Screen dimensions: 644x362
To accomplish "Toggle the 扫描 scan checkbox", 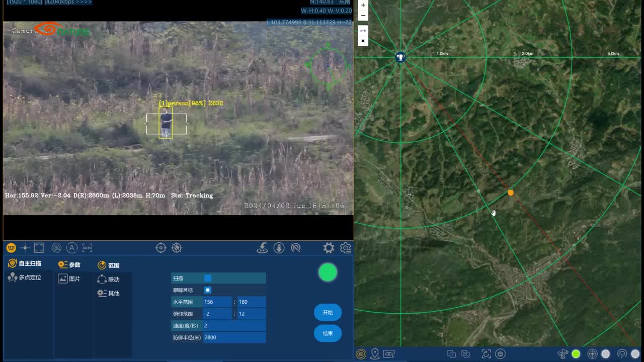I will [208, 278].
